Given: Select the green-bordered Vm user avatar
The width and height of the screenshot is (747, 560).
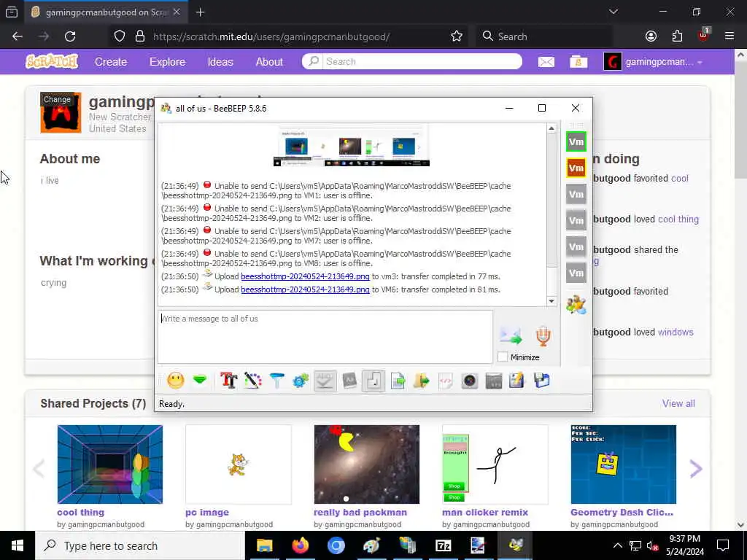Looking at the screenshot, I should (576, 142).
